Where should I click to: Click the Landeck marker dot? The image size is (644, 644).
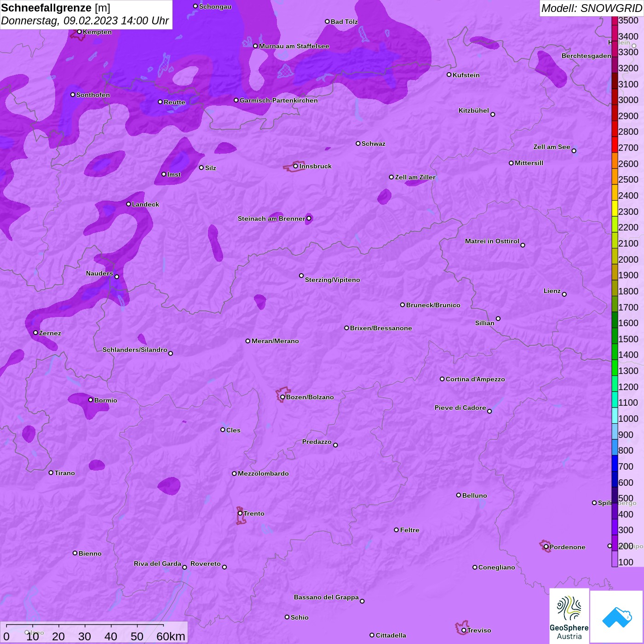click(128, 204)
